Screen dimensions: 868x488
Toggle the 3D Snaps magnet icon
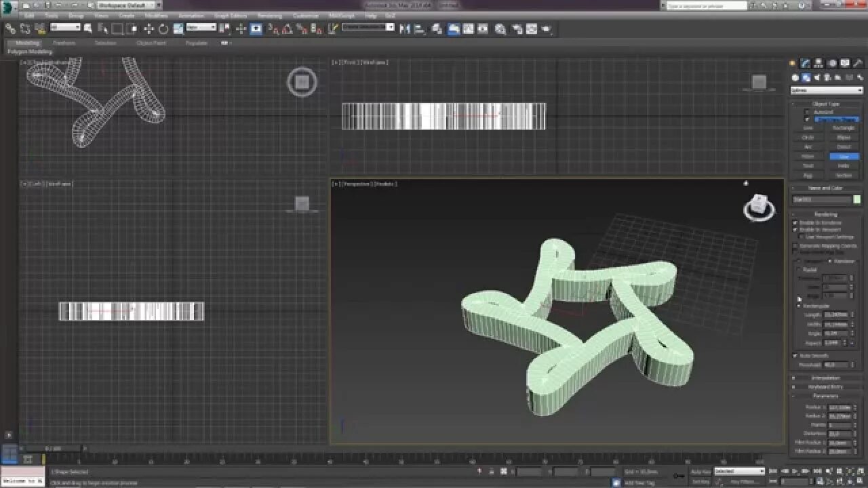273,28
